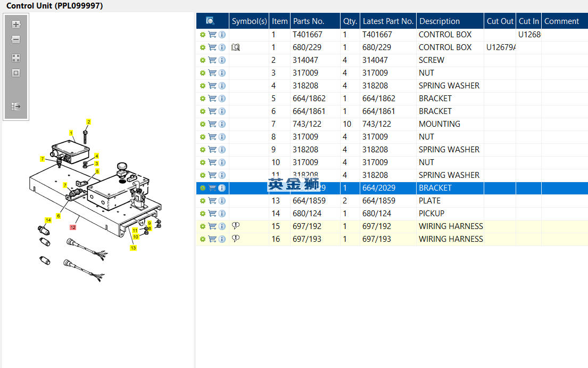Click supersession symbol on 680/229 row
The width and height of the screenshot is (588, 368).
point(236,47)
